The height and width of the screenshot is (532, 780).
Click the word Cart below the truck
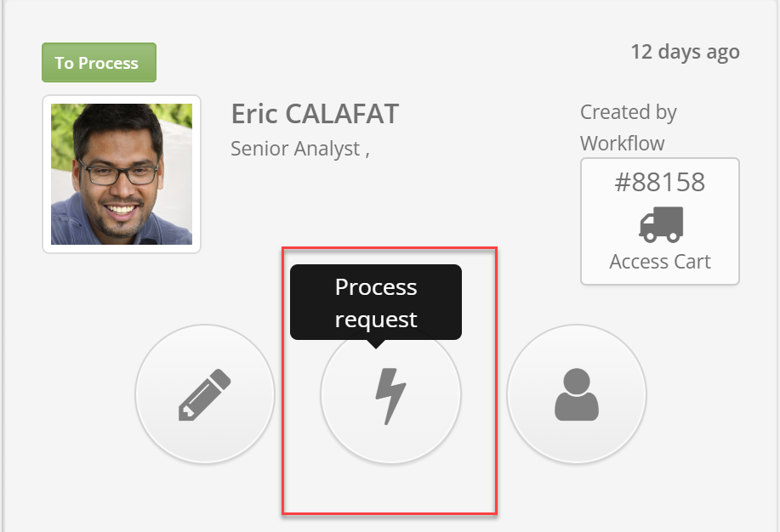692,262
